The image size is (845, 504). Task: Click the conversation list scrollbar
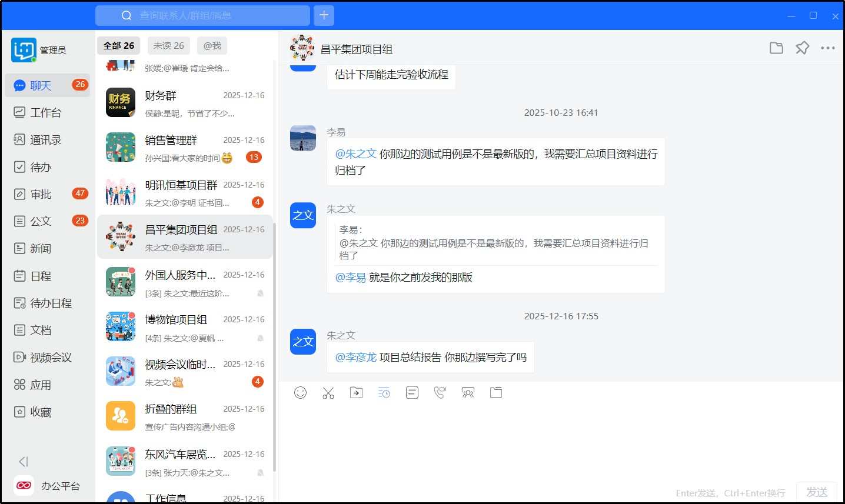(274, 294)
